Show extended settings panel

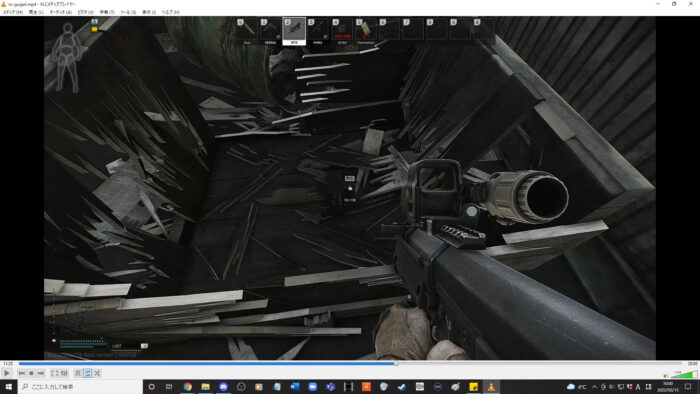[x=64, y=373]
